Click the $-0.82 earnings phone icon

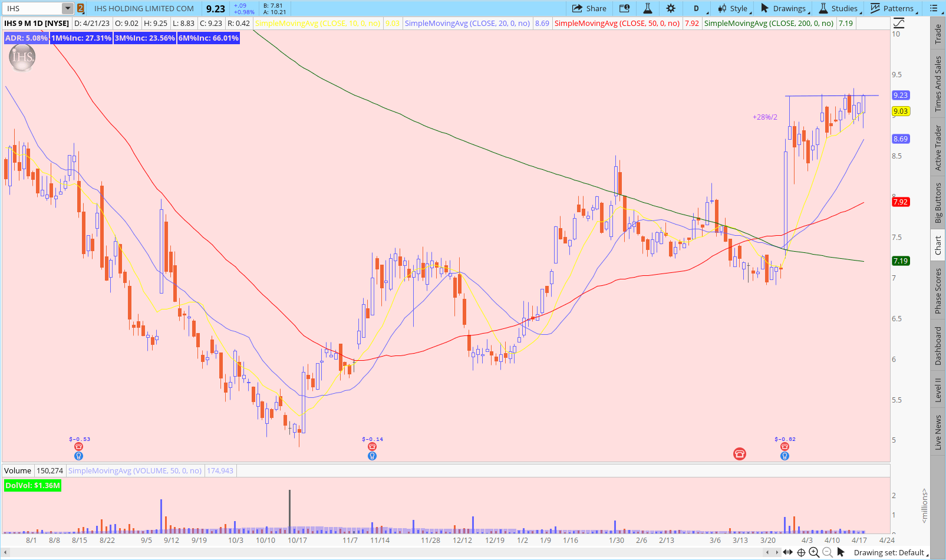pos(785,447)
